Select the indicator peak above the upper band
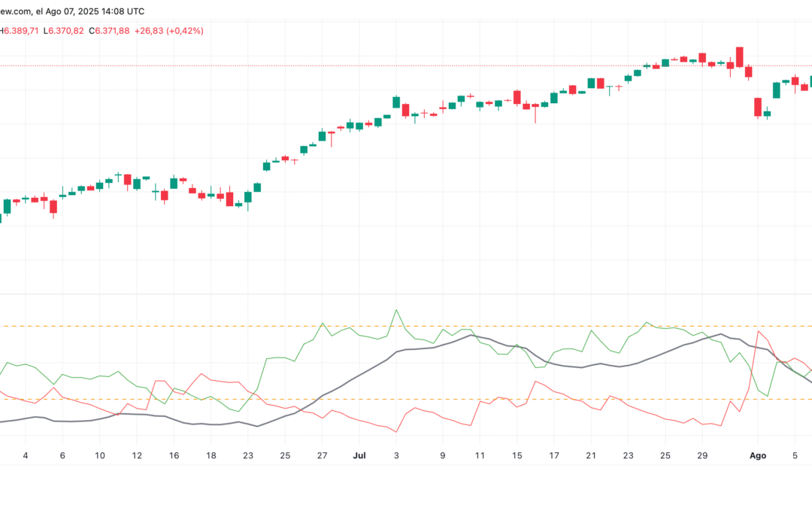Viewport: 812px width, 508px height. pos(397,311)
